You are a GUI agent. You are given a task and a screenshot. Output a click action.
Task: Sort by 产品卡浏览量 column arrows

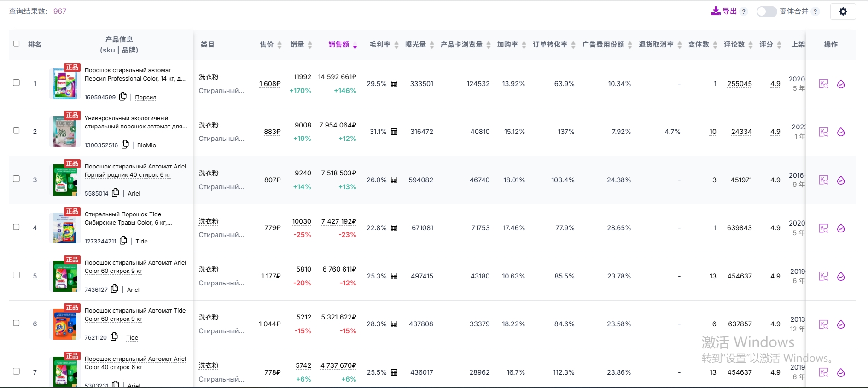click(x=489, y=45)
